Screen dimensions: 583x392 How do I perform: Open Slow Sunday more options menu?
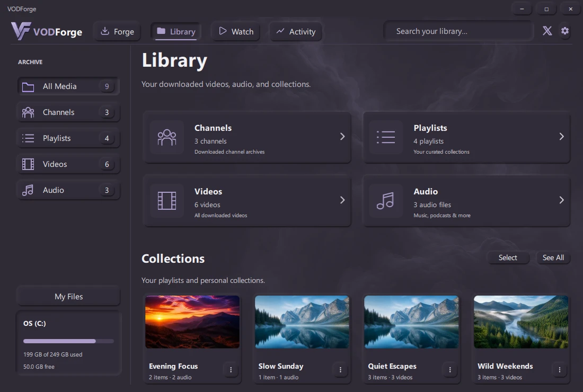[340, 370]
